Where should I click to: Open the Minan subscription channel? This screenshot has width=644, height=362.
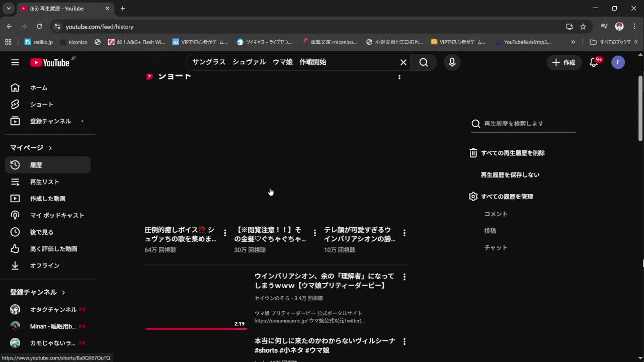[48, 326]
